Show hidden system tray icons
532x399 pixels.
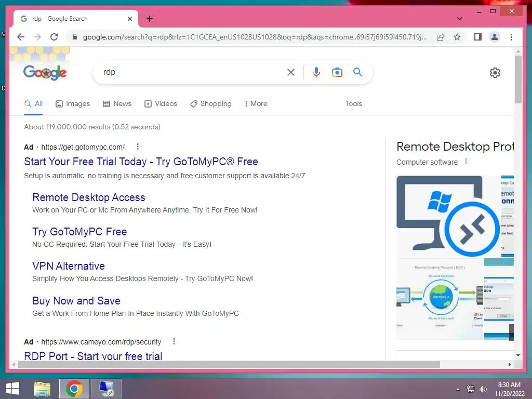[x=458, y=389]
